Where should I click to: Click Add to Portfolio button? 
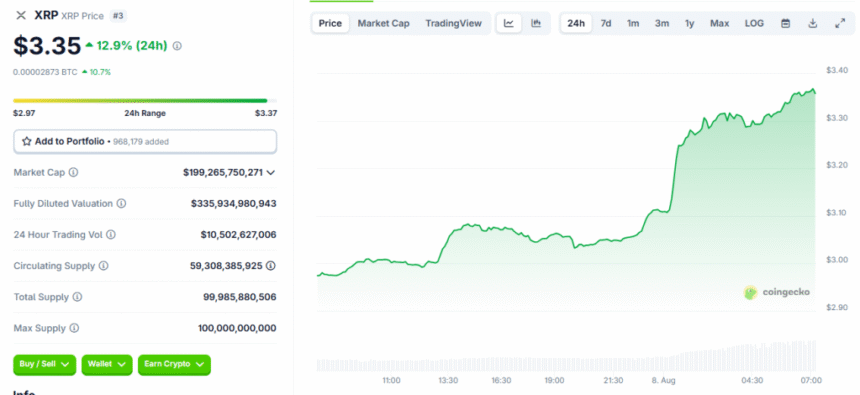point(145,142)
